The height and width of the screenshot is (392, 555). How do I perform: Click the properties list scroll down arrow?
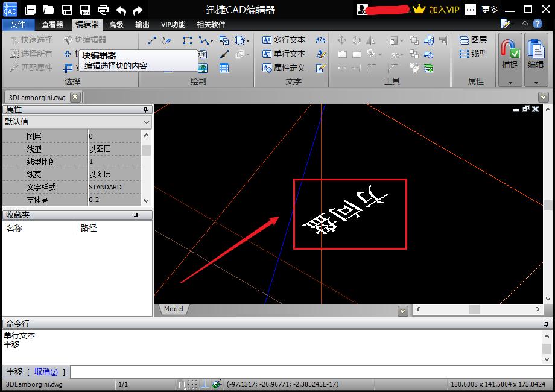click(146, 201)
